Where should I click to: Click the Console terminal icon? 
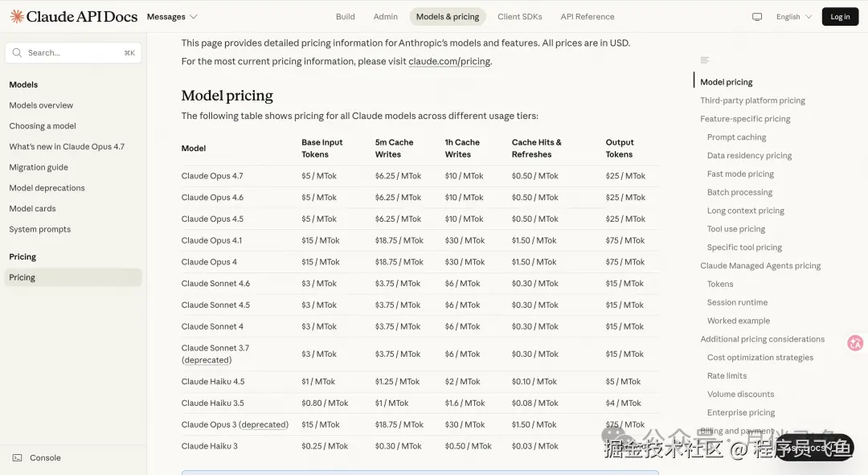coord(17,458)
